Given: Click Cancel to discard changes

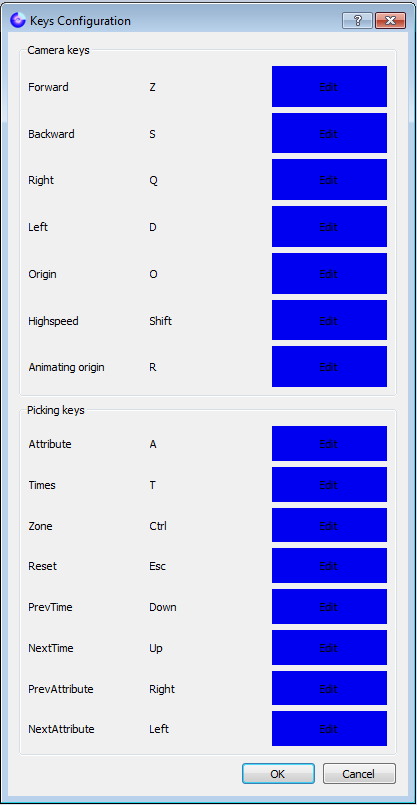Looking at the screenshot, I should point(359,774).
